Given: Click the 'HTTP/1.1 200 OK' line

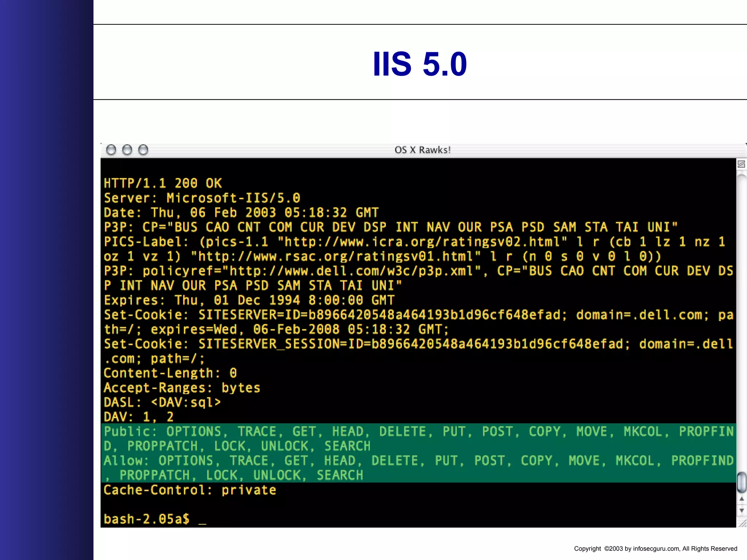Looking at the screenshot, I should (163, 183).
